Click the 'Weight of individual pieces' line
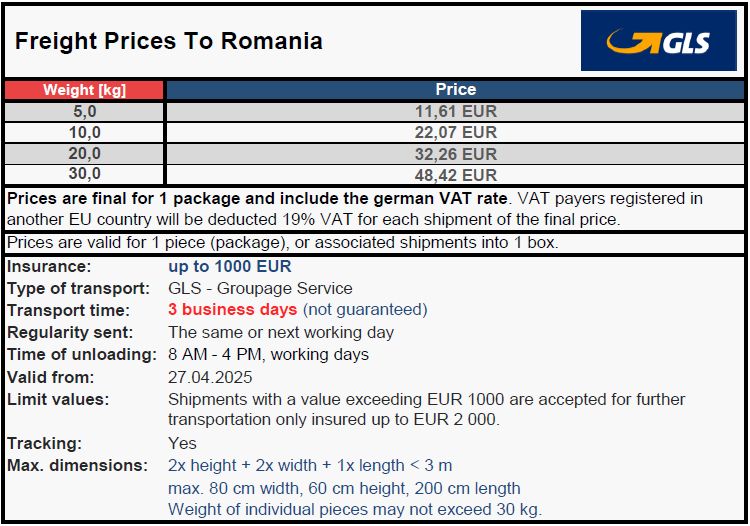Image resolution: width=750 pixels, height=526 pixels. click(355, 509)
